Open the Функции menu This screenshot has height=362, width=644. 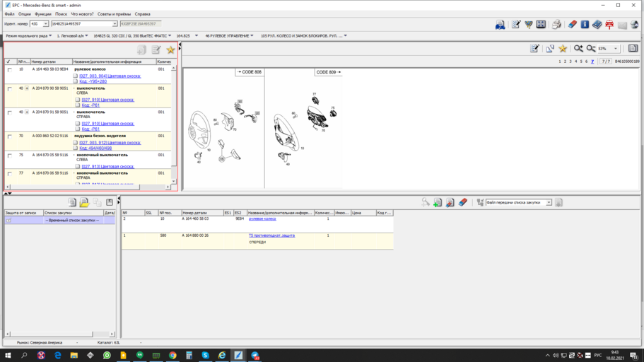click(x=43, y=14)
